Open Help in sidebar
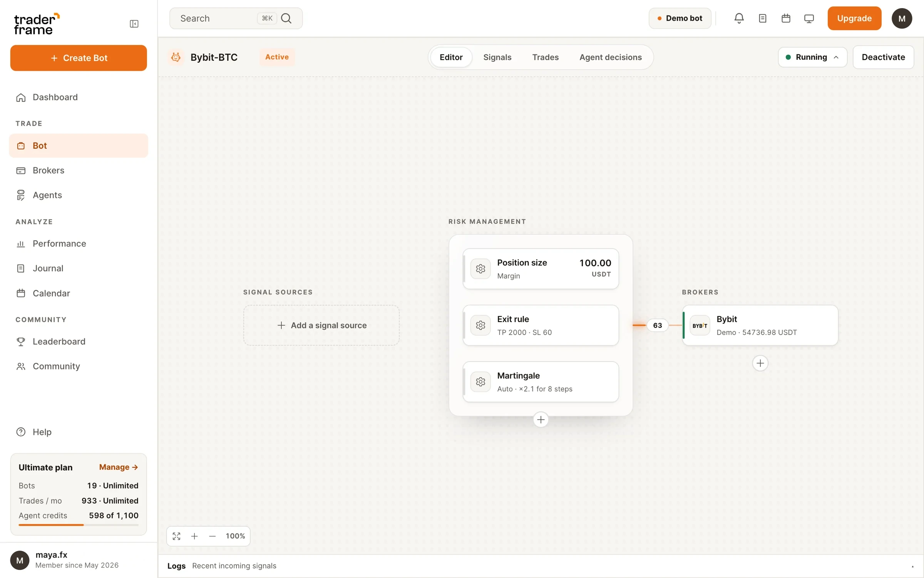The image size is (924, 578). 79,432
